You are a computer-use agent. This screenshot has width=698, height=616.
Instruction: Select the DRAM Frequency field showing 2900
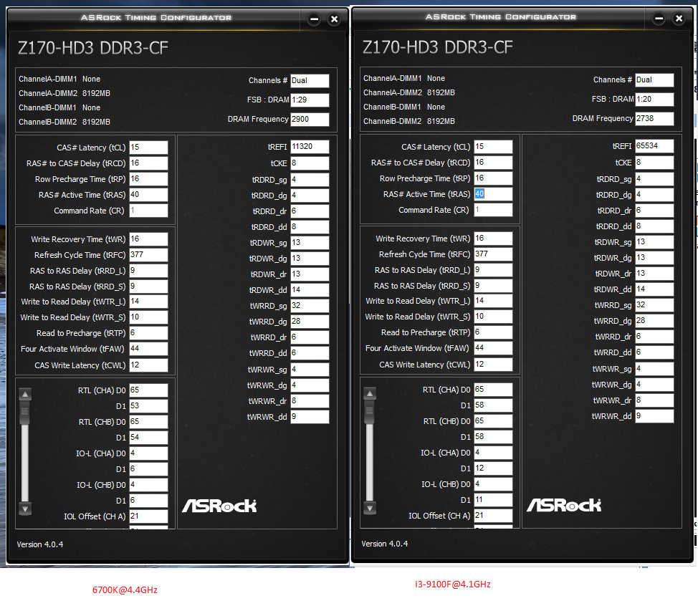pyautogui.click(x=310, y=120)
